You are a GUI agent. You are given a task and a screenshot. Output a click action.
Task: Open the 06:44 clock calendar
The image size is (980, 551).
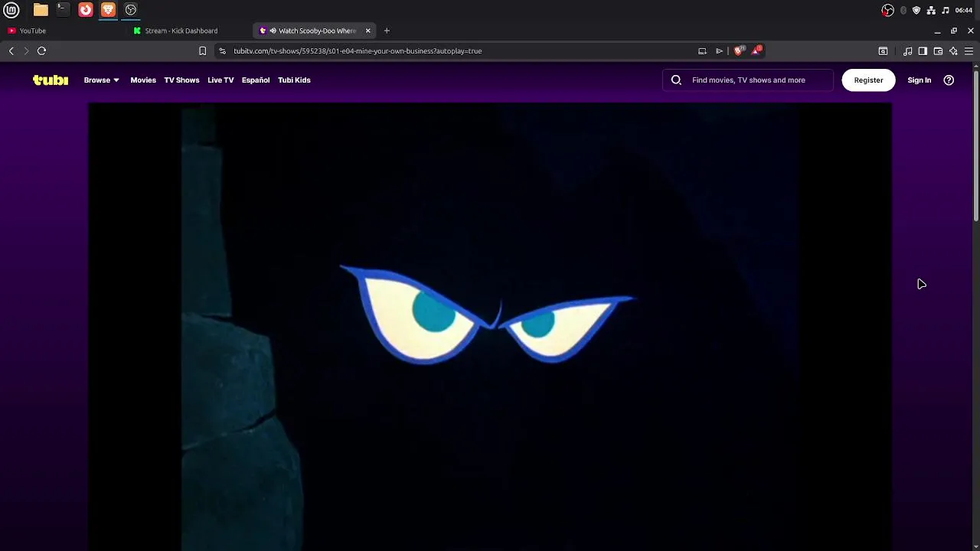pos(964,10)
